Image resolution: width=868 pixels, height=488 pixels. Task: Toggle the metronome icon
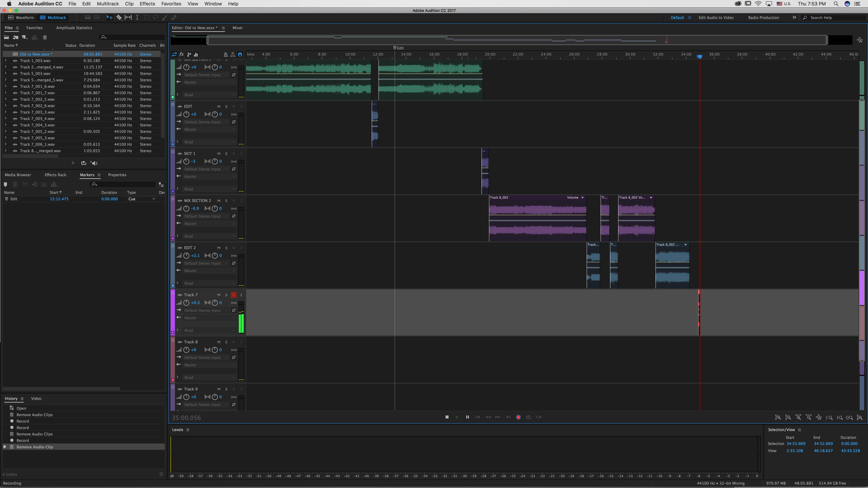(x=225, y=55)
